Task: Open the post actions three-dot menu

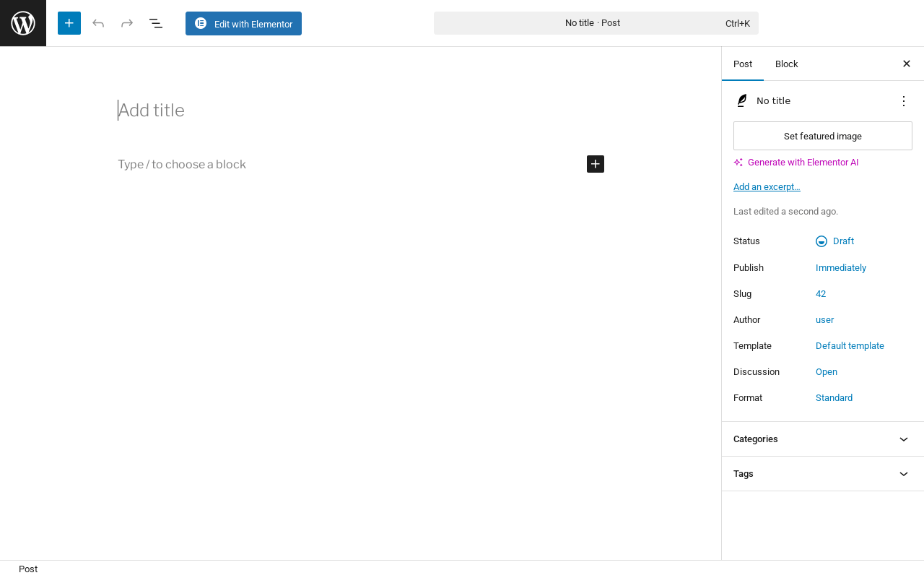Action: 904,101
